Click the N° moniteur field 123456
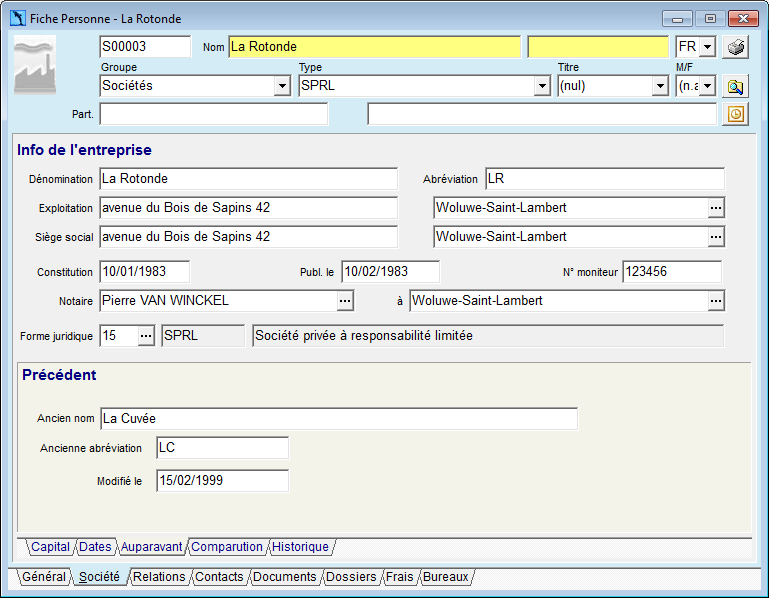The image size is (769, 598). [x=672, y=272]
